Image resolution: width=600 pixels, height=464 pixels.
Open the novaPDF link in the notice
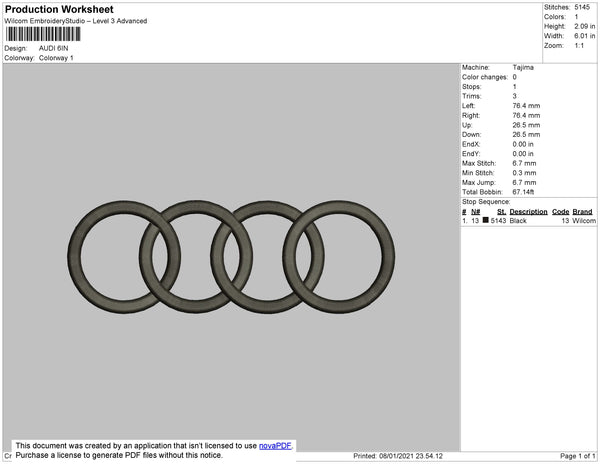(x=275, y=446)
